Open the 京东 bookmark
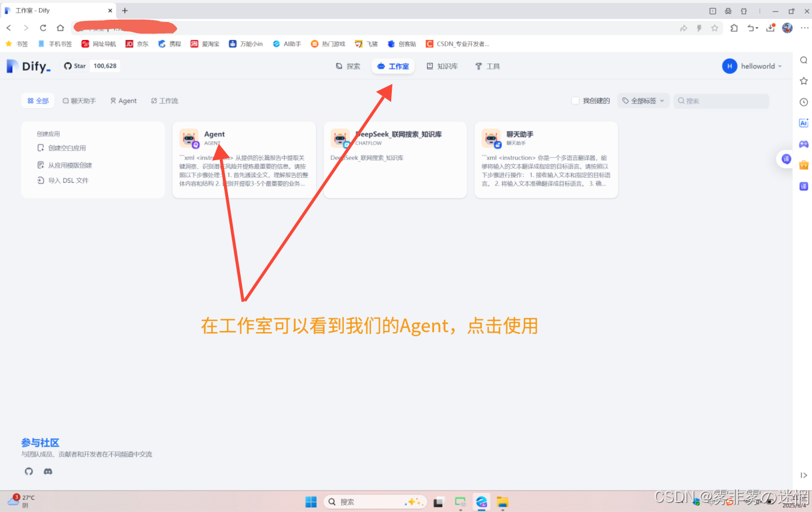This screenshot has width=812, height=512. (138, 44)
